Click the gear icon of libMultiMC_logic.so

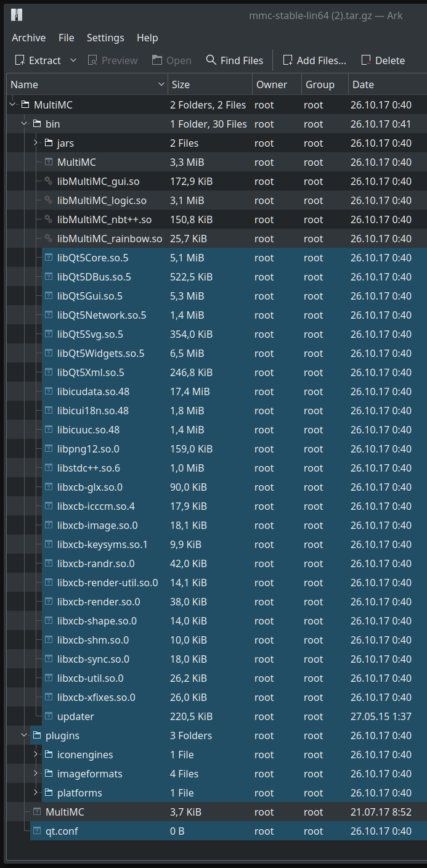coord(49,200)
